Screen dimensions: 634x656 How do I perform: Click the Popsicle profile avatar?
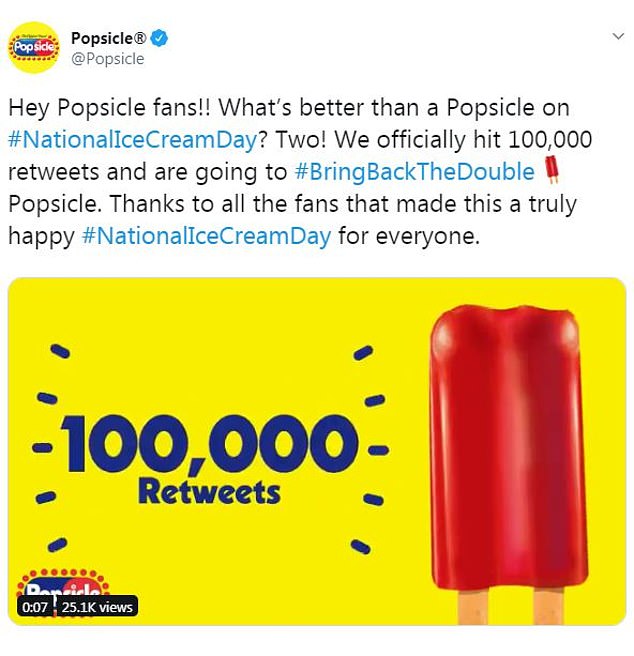pos(34,48)
